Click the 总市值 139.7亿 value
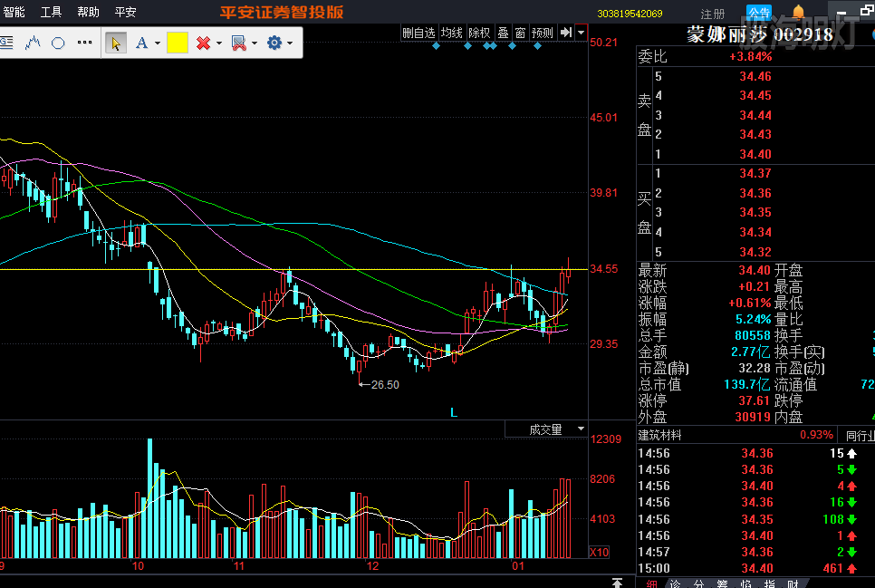Image resolution: width=875 pixels, height=588 pixels. click(x=747, y=385)
